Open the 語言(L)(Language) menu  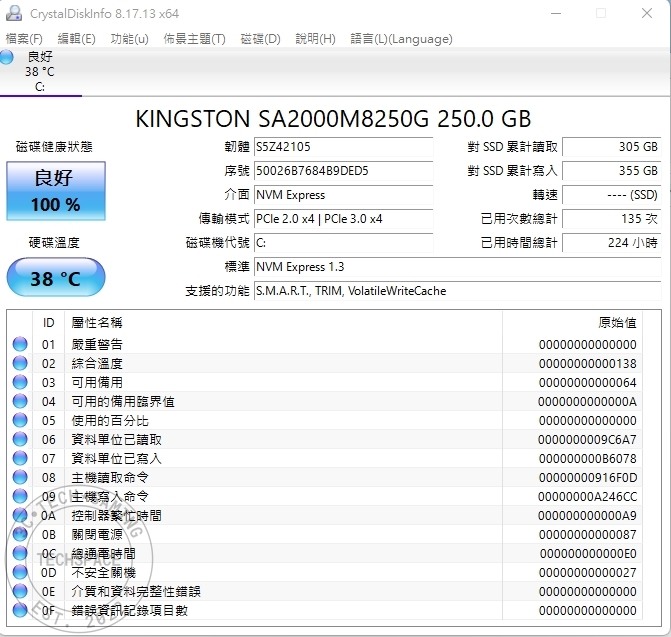(401, 39)
